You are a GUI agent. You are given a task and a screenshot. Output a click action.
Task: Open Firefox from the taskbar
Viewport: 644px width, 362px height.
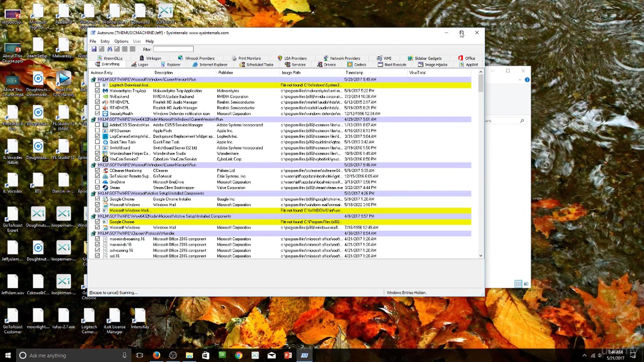156,355
